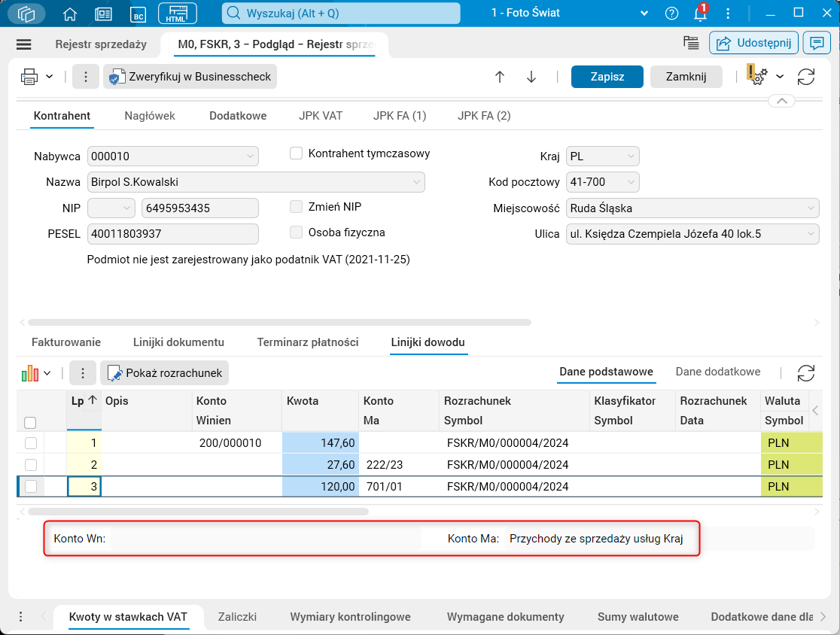Expand the Miejscowość dropdown
This screenshot has width=840, height=635.
click(x=811, y=208)
